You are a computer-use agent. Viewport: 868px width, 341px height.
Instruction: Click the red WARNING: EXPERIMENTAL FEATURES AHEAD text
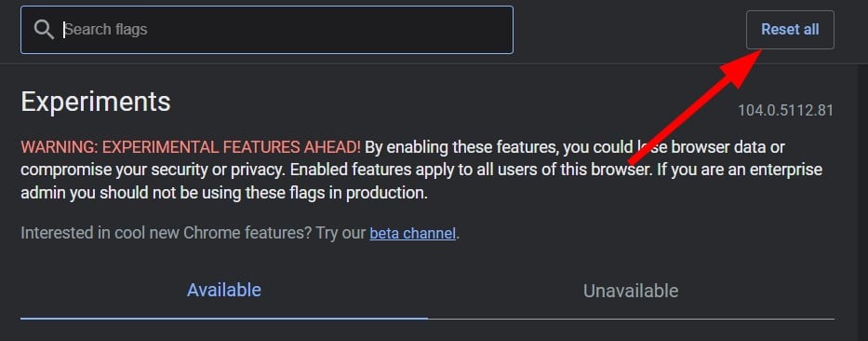click(191, 147)
